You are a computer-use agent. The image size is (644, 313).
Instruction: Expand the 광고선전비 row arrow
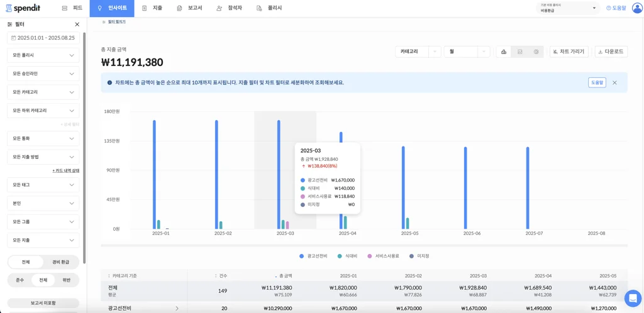[x=177, y=309]
